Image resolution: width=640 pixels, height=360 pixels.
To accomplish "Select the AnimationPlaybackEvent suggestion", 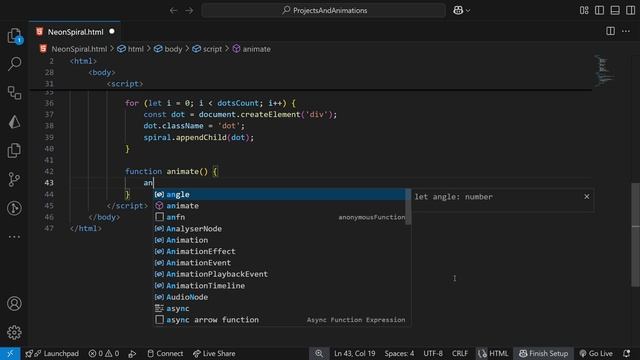I will pyautogui.click(x=282, y=274).
